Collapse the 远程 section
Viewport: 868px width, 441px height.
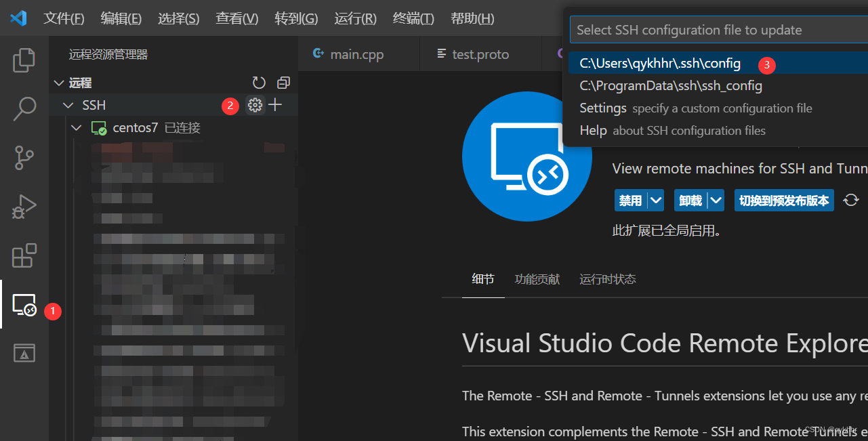(59, 83)
